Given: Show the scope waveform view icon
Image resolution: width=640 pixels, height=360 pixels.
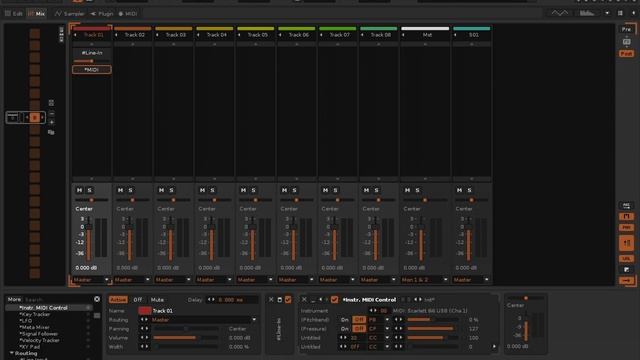Looking at the screenshot, I should 560,13.
